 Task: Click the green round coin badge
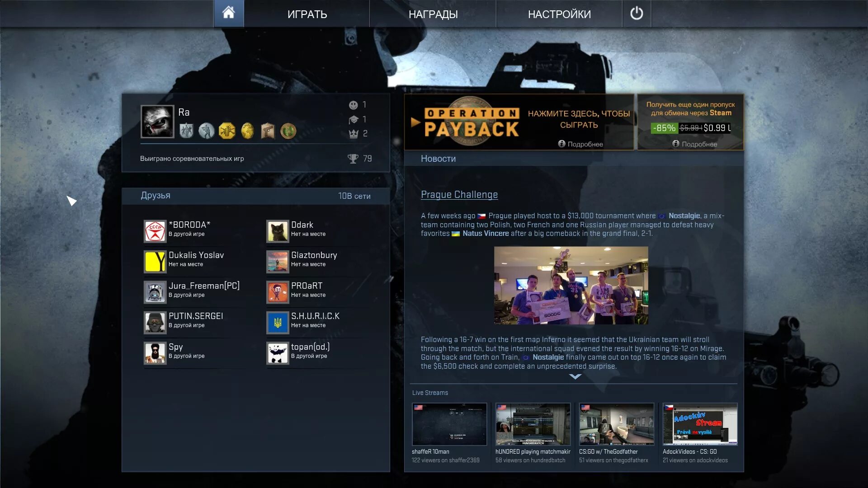(288, 131)
